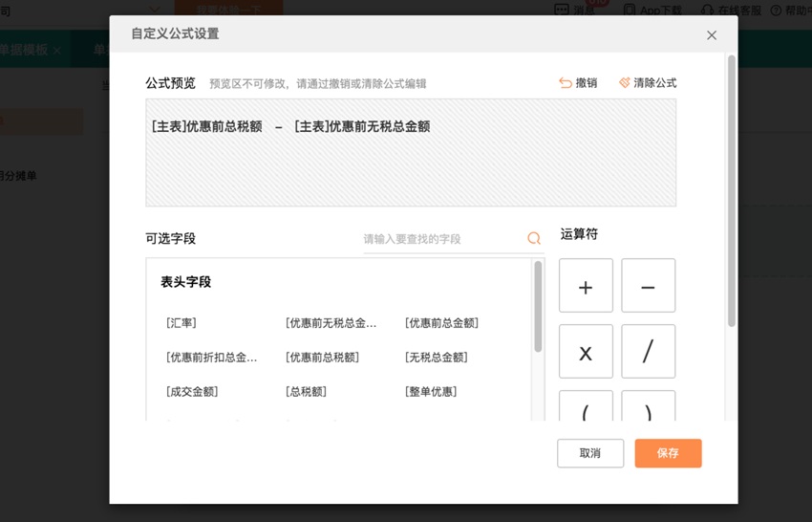Select the [优惠前折扣总金… field
Viewport: 812px width, 522px height.
click(x=211, y=358)
